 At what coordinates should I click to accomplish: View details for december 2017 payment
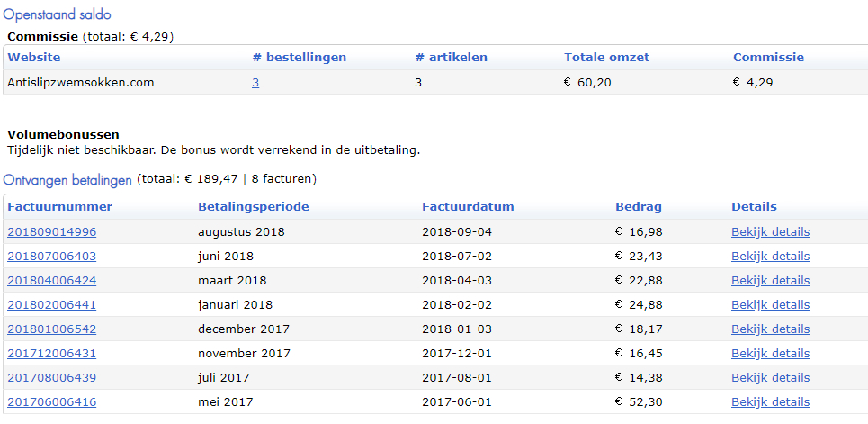770,329
